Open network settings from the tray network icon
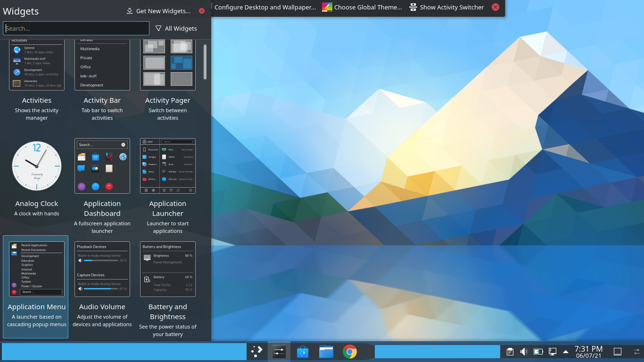The height and width of the screenshot is (362, 644). (x=552, y=351)
